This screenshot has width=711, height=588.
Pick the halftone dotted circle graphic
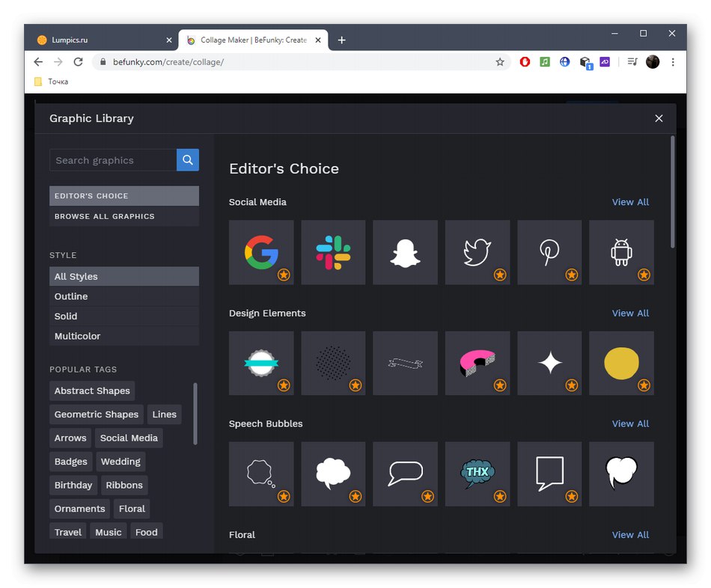point(333,363)
